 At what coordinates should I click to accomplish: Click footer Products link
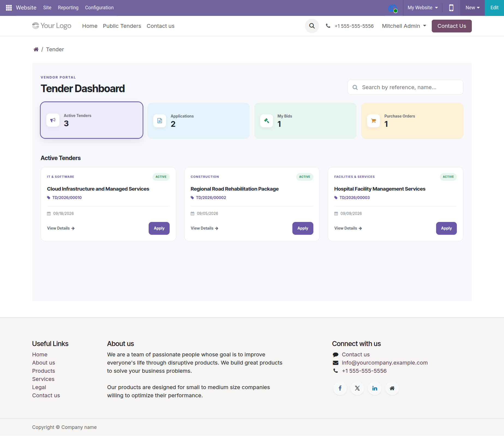tap(44, 371)
